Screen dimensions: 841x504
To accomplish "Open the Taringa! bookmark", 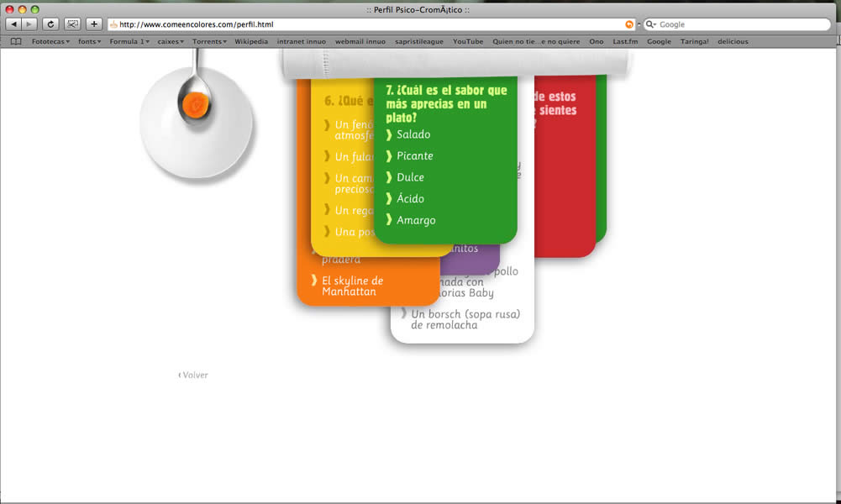I will (695, 41).
